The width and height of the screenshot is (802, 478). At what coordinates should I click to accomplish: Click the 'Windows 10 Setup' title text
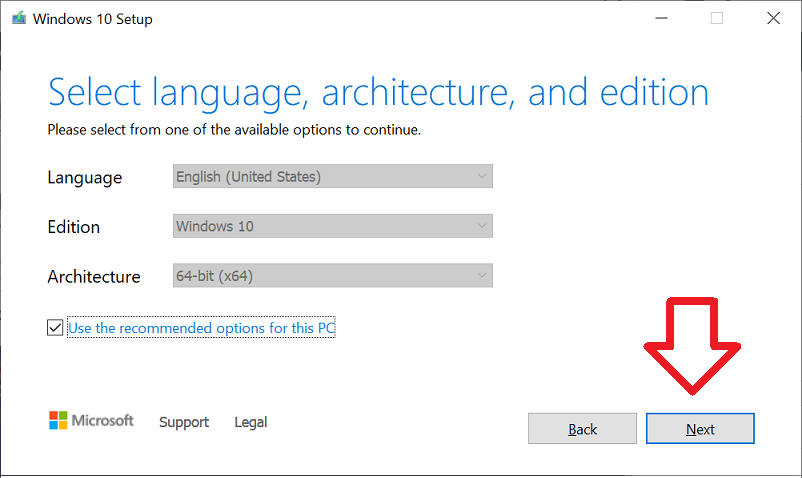pos(93,19)
